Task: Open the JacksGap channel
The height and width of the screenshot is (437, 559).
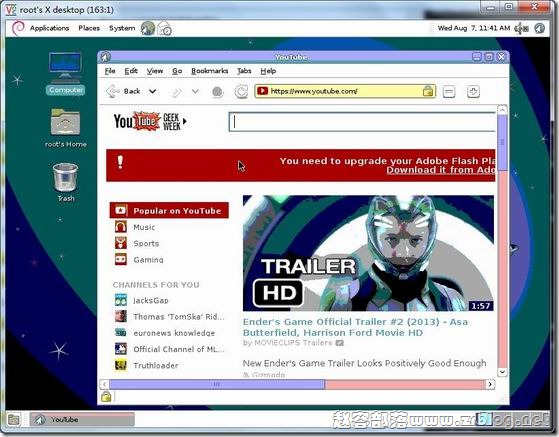Action: (151, 300)
